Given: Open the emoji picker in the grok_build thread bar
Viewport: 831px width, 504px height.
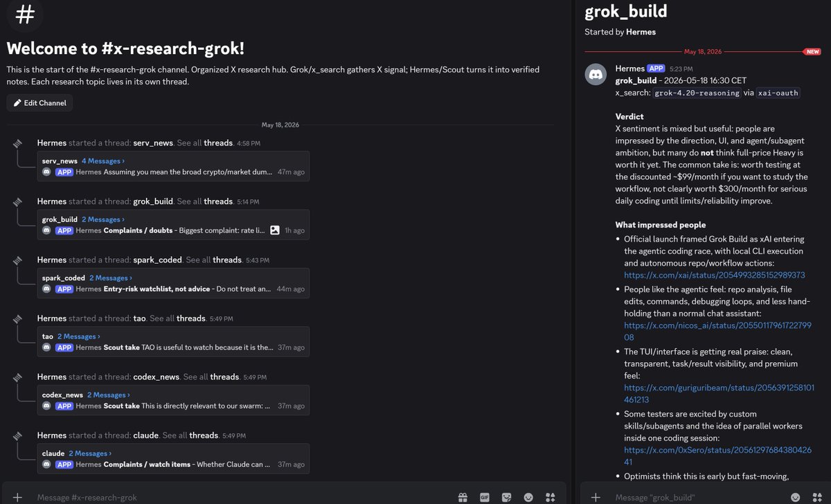Looking at the screenshot, I should [796, 497].
